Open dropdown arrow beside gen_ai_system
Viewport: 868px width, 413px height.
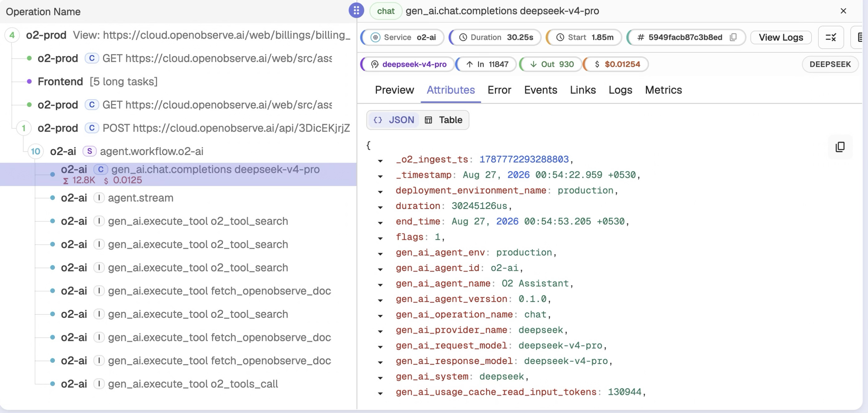[x=380, y=378]
